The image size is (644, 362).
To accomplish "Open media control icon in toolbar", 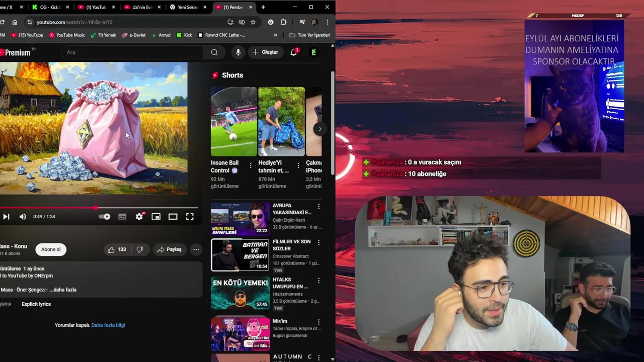I will pos(302,22).
